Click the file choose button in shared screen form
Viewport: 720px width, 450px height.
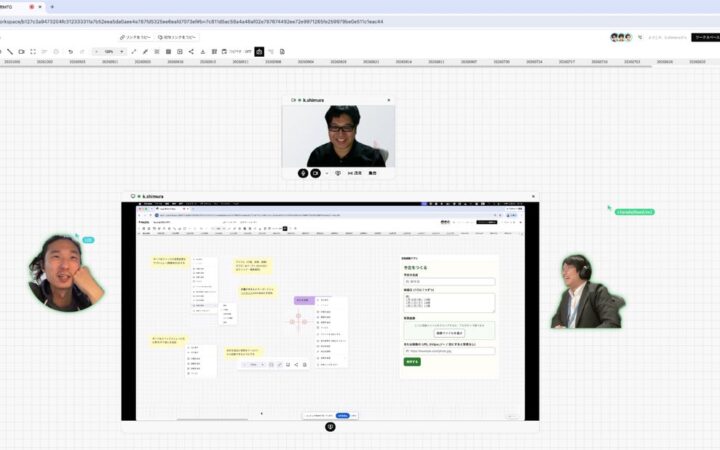449,333
